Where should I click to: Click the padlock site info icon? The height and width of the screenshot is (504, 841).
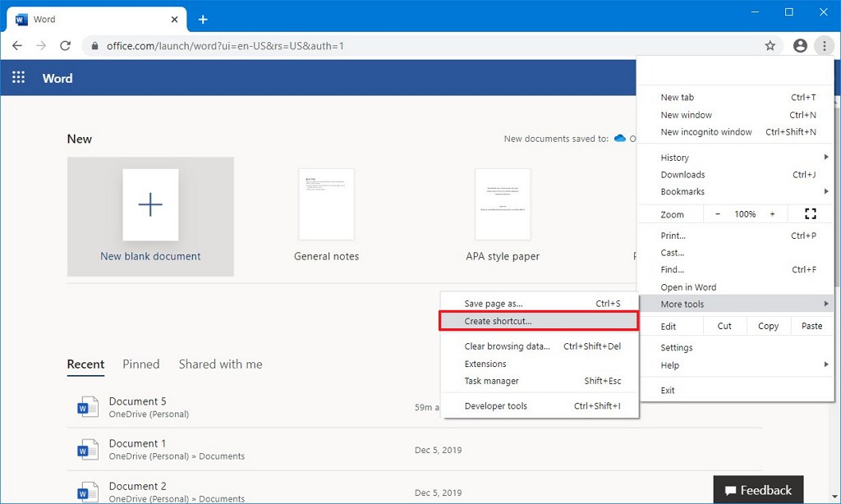click(x=95, y=46)
